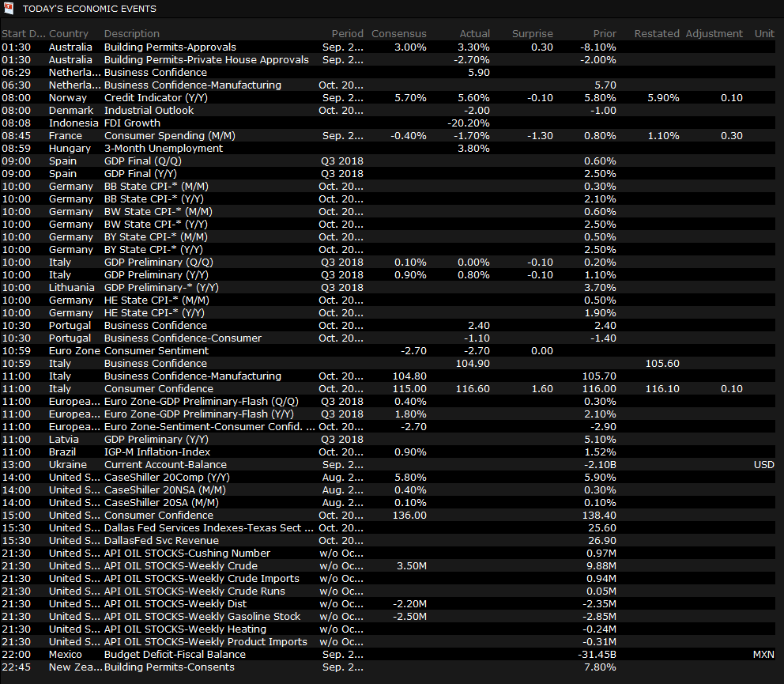Select the Mexico Budget Deficit-Fiscal Balance row
The width and height of the screenshot is (784, 684).
175,655
